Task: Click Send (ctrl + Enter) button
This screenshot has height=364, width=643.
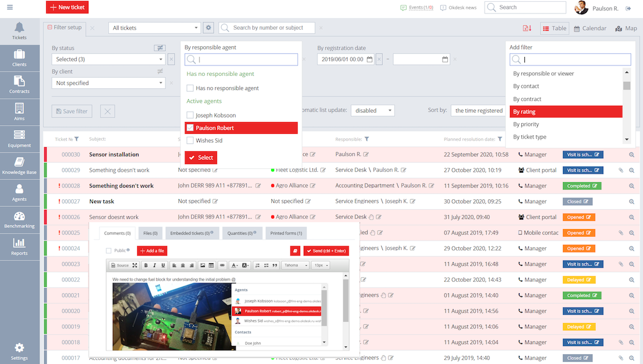Action: [326, 251]
